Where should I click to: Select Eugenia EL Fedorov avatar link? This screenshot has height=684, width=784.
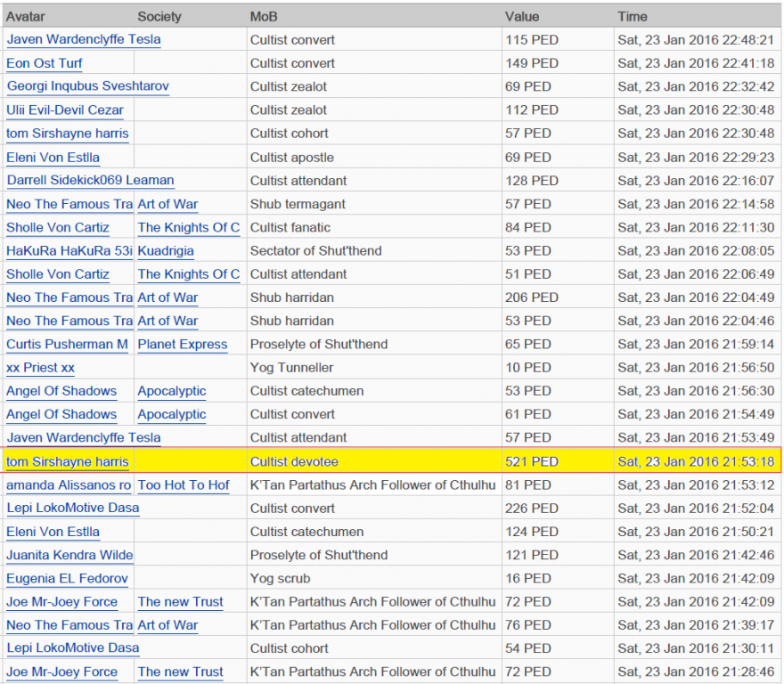point(67,578)
